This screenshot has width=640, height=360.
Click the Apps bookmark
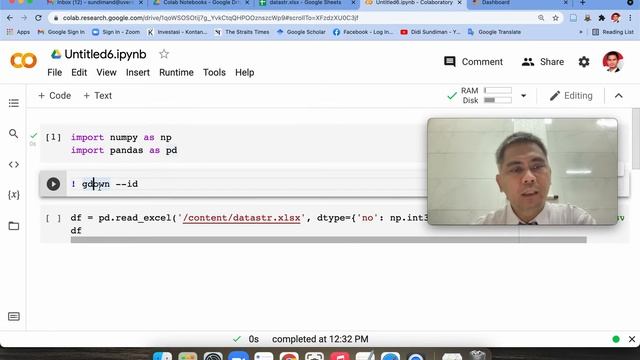tap(18, 32)
